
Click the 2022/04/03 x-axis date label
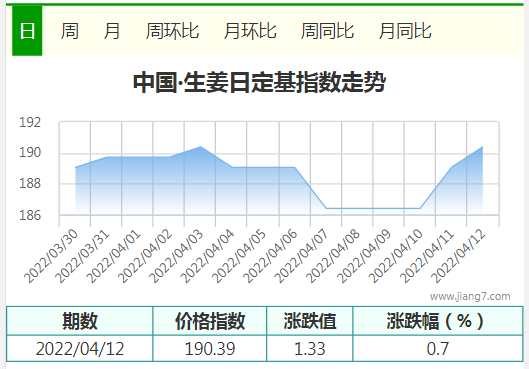pyautogui.click(x=176, y=256)
